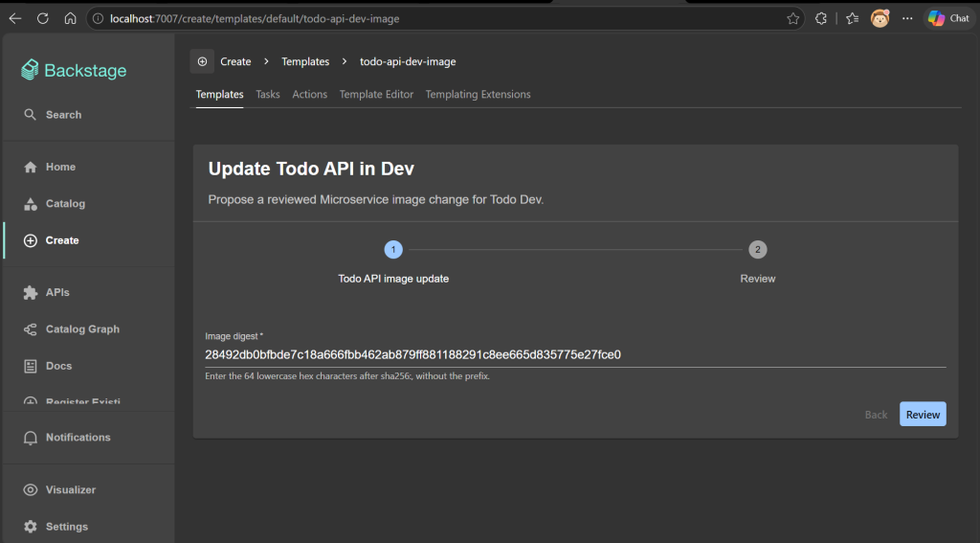Click the Create plus-circle sidebar icon
Viewport: 980px width, 543px height.
[30, 240]
